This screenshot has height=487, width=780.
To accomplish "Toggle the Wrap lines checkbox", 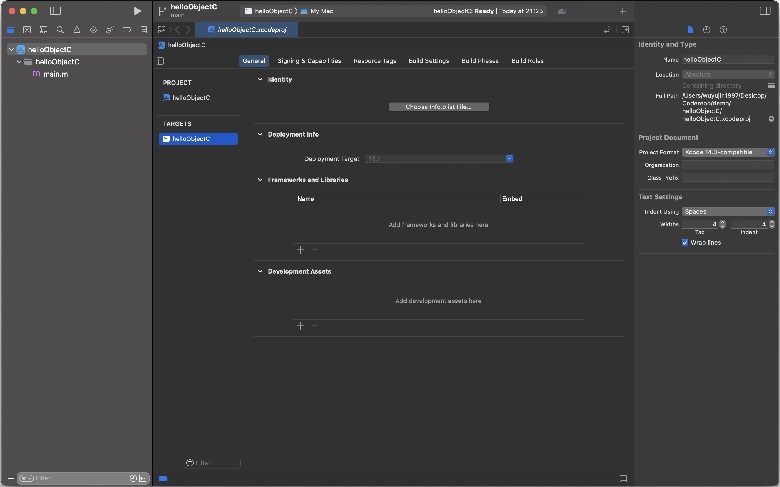I will pyautogui.click(x=685, y=243).
